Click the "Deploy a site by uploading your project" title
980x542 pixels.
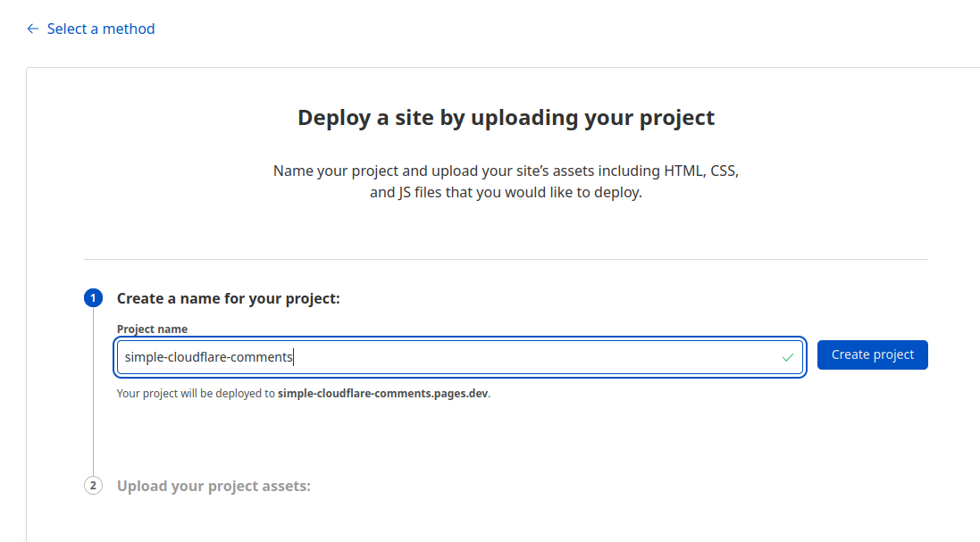tap(504, 117)
